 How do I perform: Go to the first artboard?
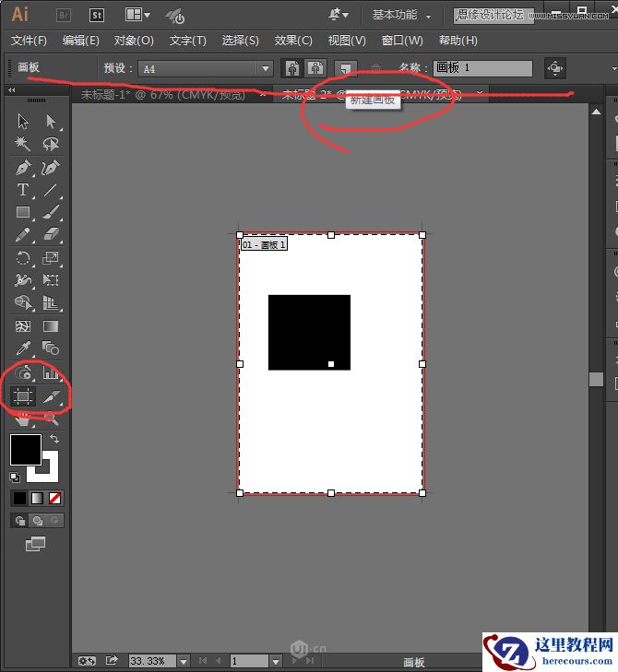click(203, 661)
